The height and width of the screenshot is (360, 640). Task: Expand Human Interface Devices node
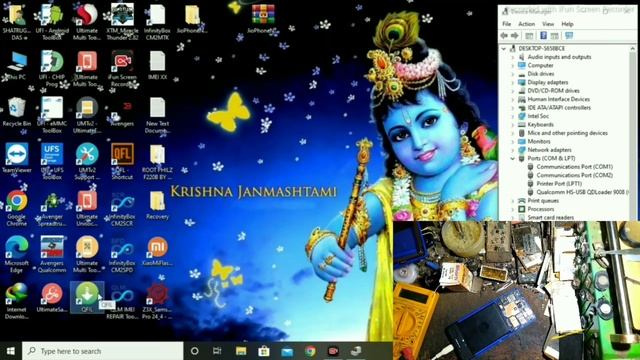click(513, 99)
